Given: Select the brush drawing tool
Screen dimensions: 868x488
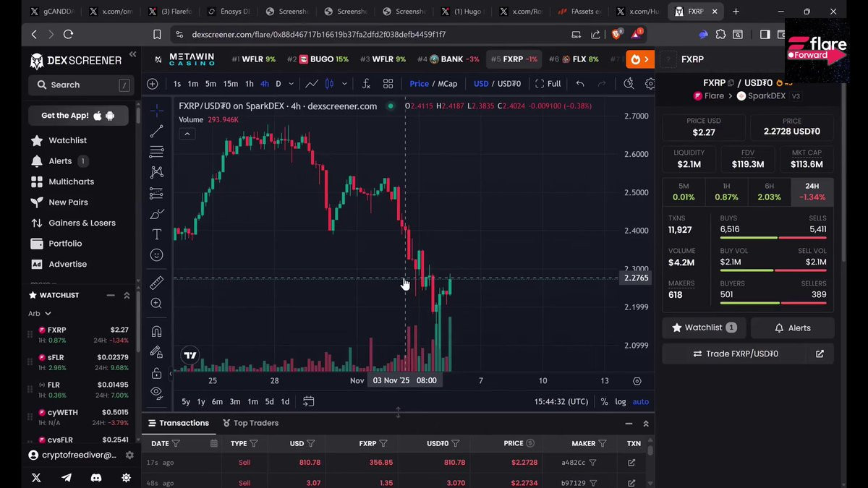Looking at the screenshot, I should (156, 214).
